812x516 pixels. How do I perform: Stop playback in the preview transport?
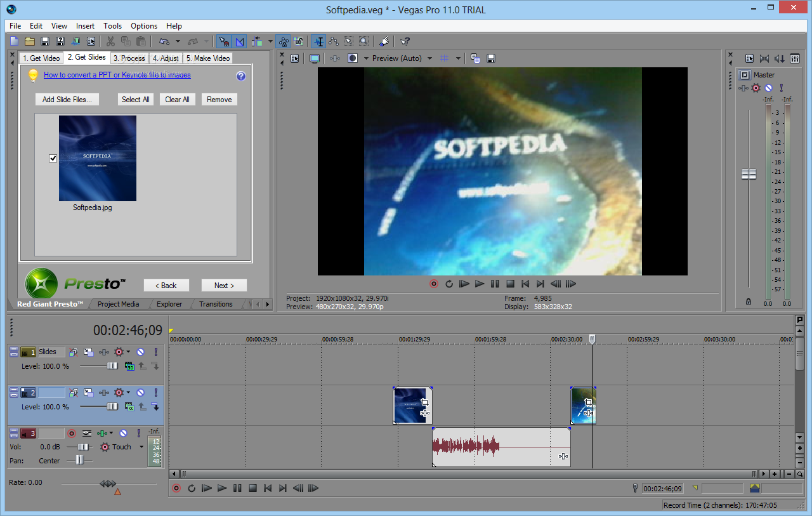coord(510,284)
